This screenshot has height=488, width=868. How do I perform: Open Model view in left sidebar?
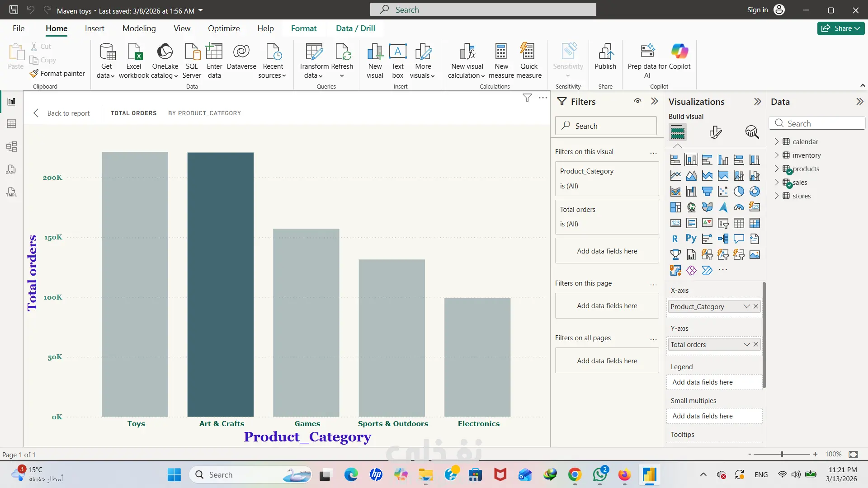[x=11, y=146]
